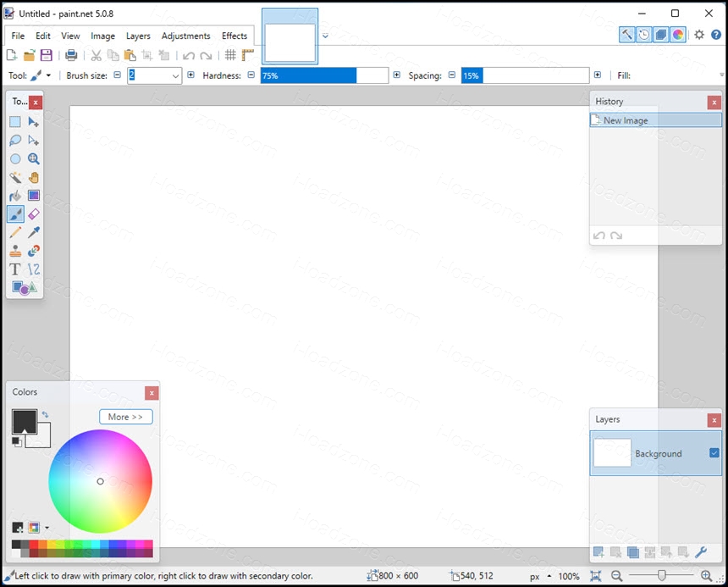
Task: Click the Cut scissors icon
Action: (x=97, y=56)
